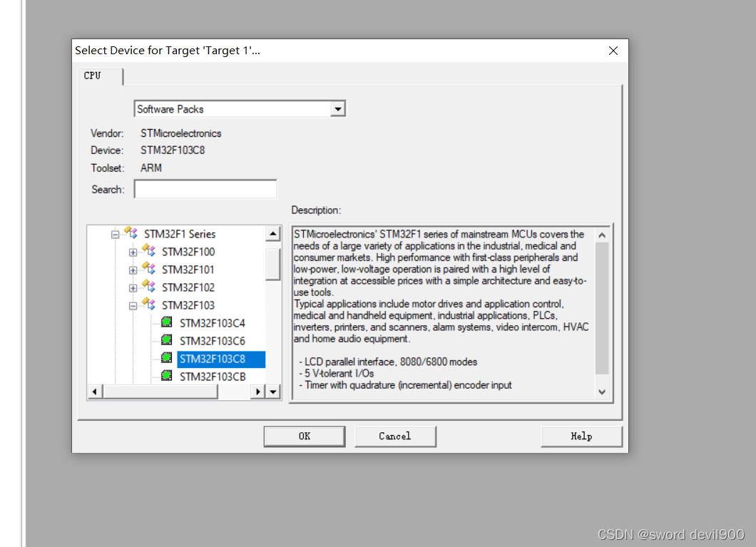Close the Select Device dialog
Screen dimensions: 756x547
click(613, 51)
